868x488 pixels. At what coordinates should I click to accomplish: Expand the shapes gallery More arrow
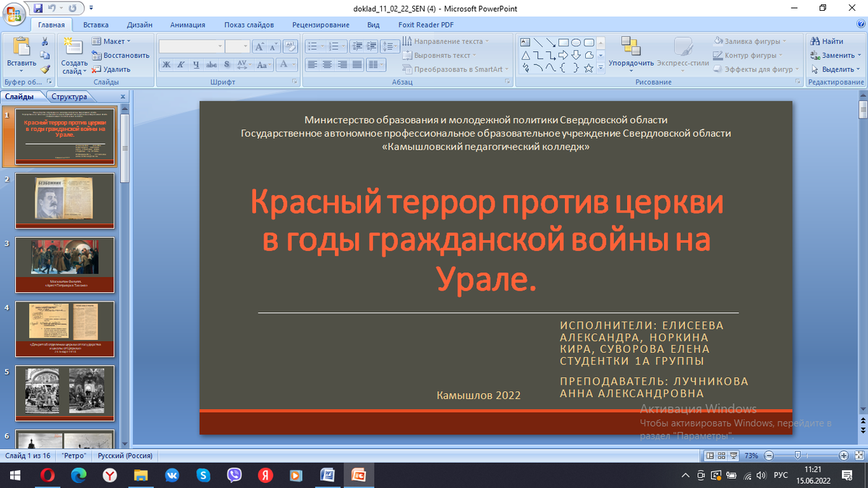[x=601, y=68]
